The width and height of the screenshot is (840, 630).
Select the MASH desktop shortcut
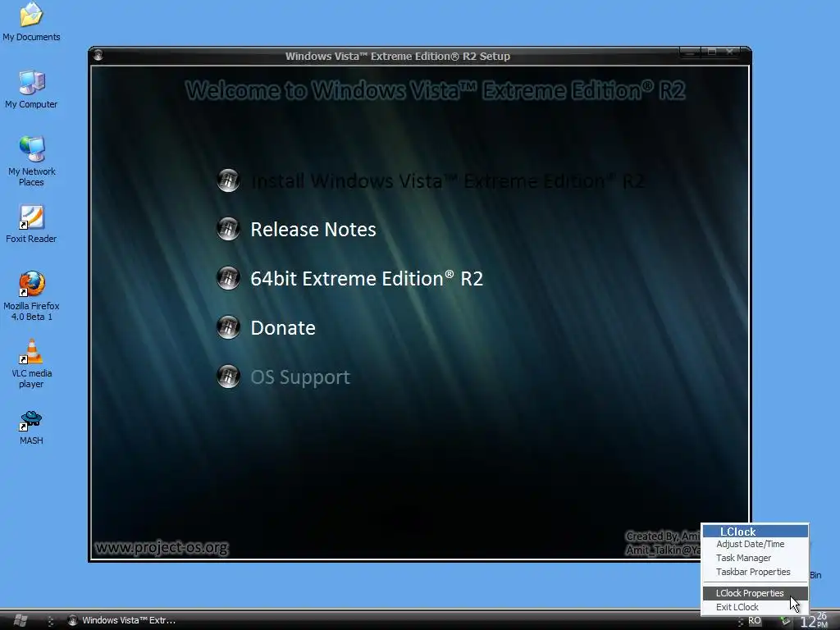[x=31, y=427]
